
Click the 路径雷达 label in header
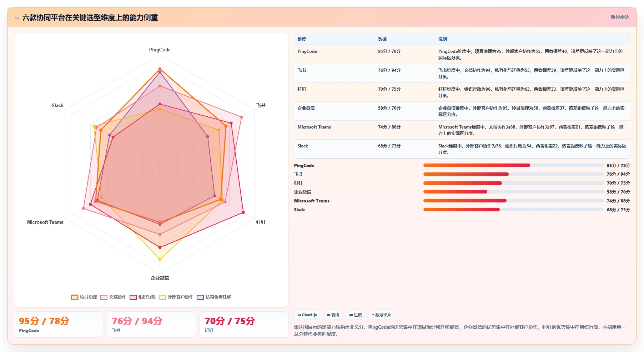620,17
